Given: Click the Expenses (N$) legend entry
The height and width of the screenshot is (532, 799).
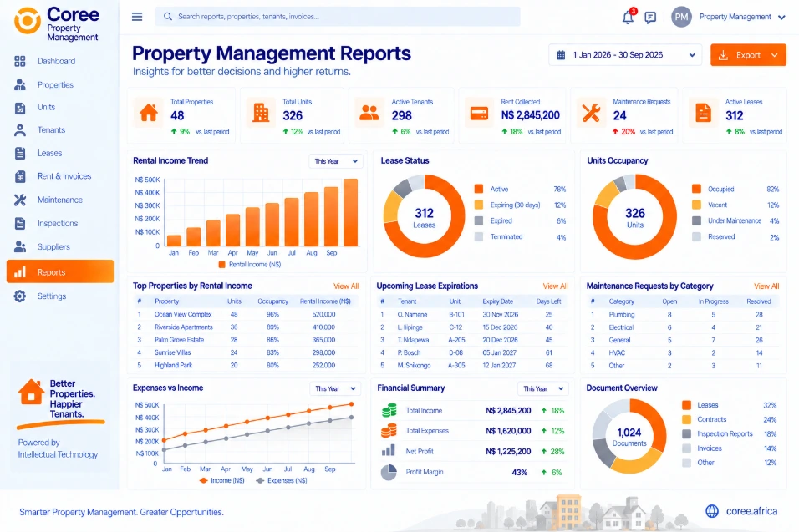Looking at the screenshot, I should tap(282, 480).
